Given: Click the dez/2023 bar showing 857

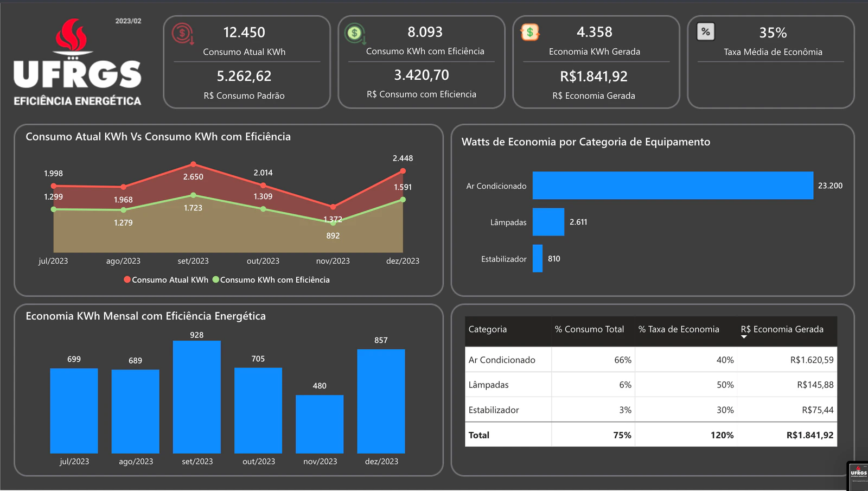Looking at the screenshot, I should click(381, 401).
